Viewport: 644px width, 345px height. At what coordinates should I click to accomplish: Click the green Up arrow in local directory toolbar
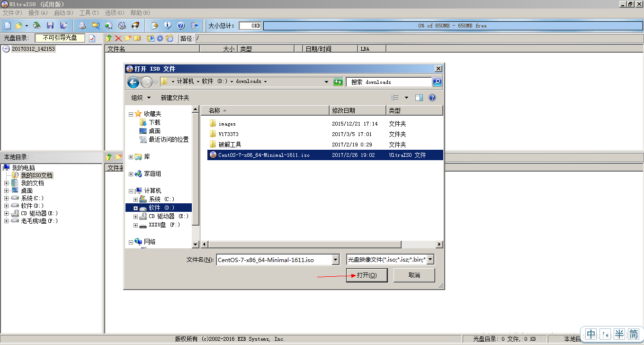pyautogui.click(x=109, y=156)
